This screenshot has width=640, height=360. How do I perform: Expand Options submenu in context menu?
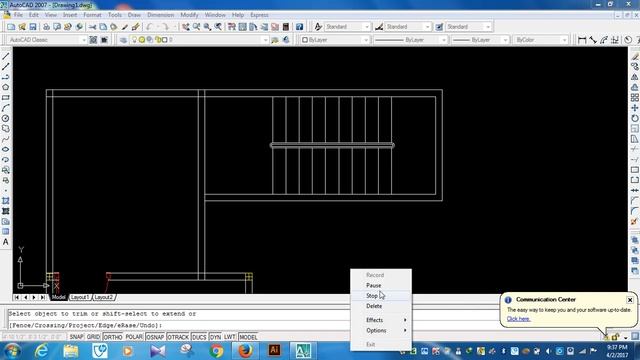pyautogui.click(x=381, y=331)
